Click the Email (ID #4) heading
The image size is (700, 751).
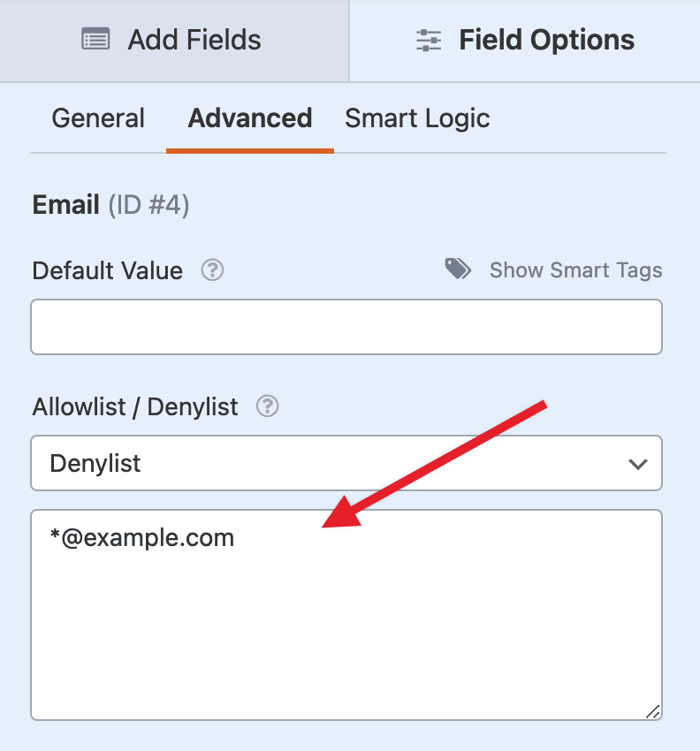(110, 205)
